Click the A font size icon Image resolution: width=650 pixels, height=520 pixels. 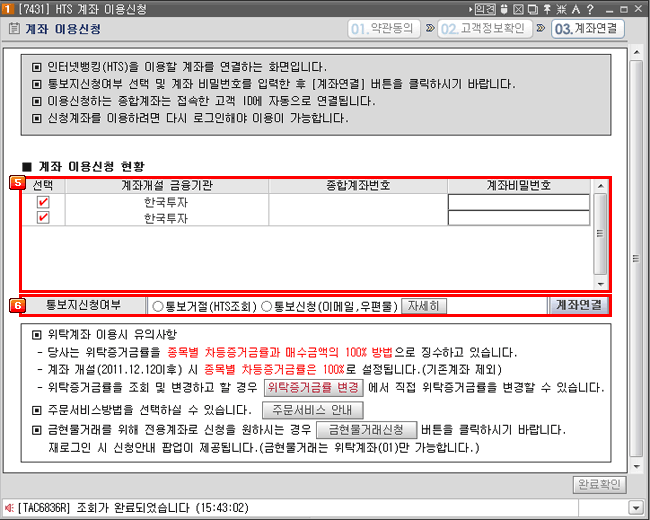576,9
